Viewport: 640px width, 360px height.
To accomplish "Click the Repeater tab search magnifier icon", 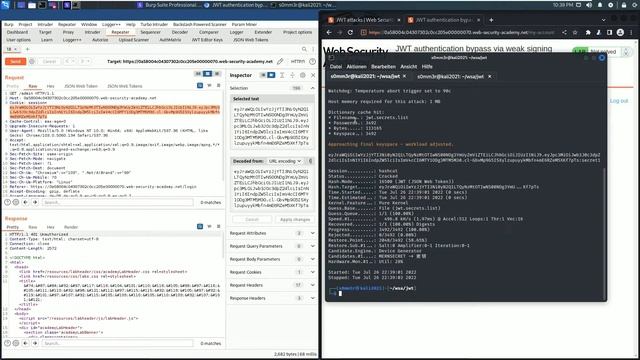I will click(304, 49).
